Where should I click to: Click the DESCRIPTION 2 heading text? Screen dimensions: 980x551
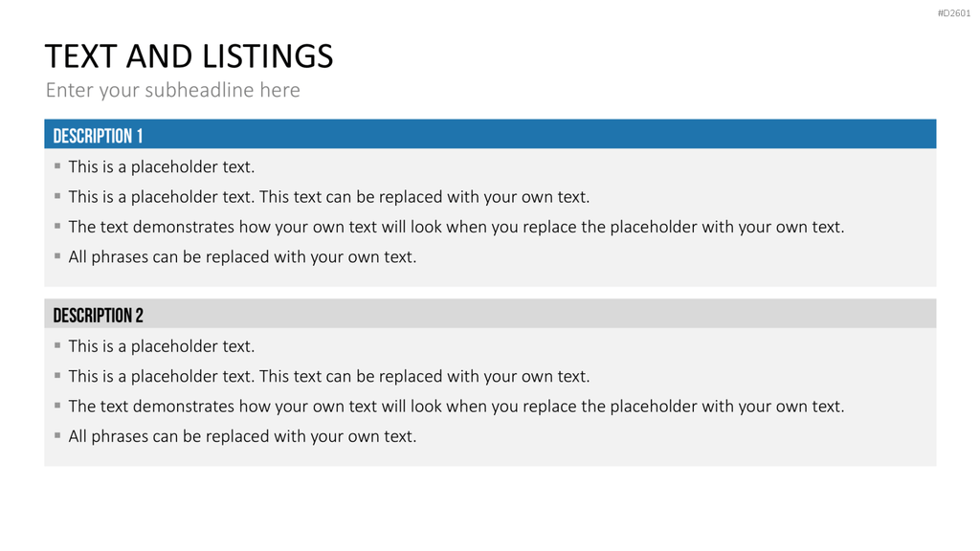pos(99,316)
